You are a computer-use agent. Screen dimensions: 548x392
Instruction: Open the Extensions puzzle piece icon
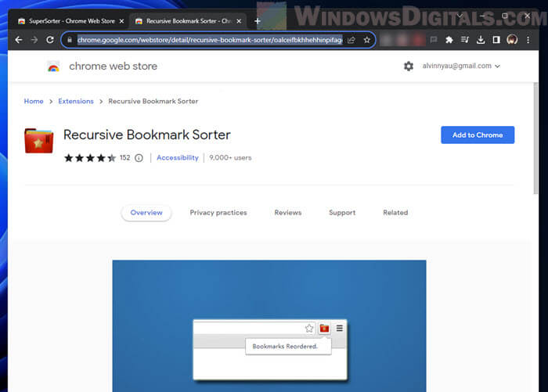(x=449, y=40)
